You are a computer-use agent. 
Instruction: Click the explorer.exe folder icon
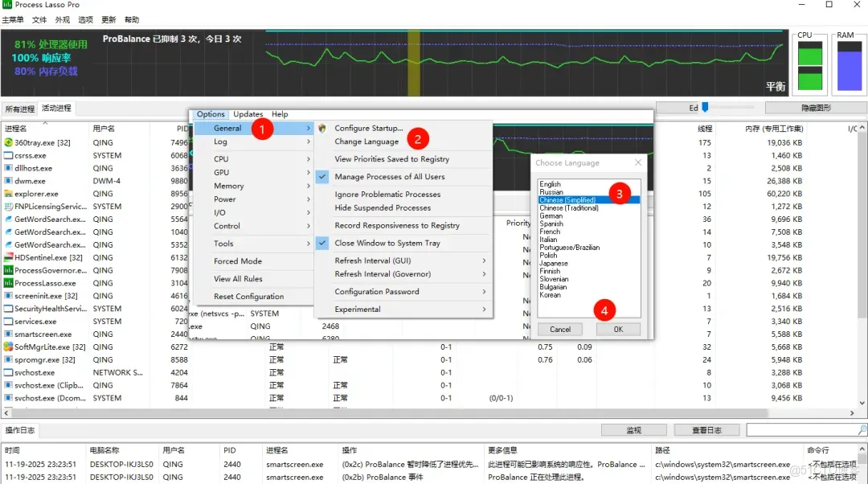(x=8, y=194)
